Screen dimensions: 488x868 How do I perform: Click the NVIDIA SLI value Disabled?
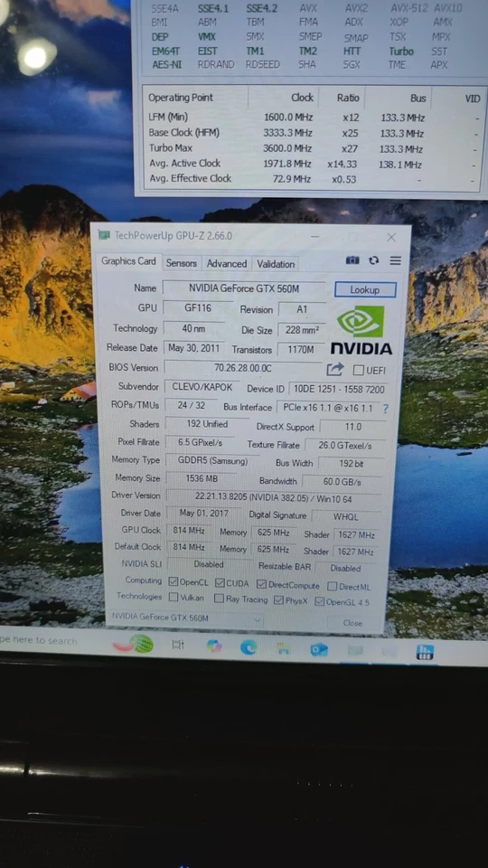[209, 564]
